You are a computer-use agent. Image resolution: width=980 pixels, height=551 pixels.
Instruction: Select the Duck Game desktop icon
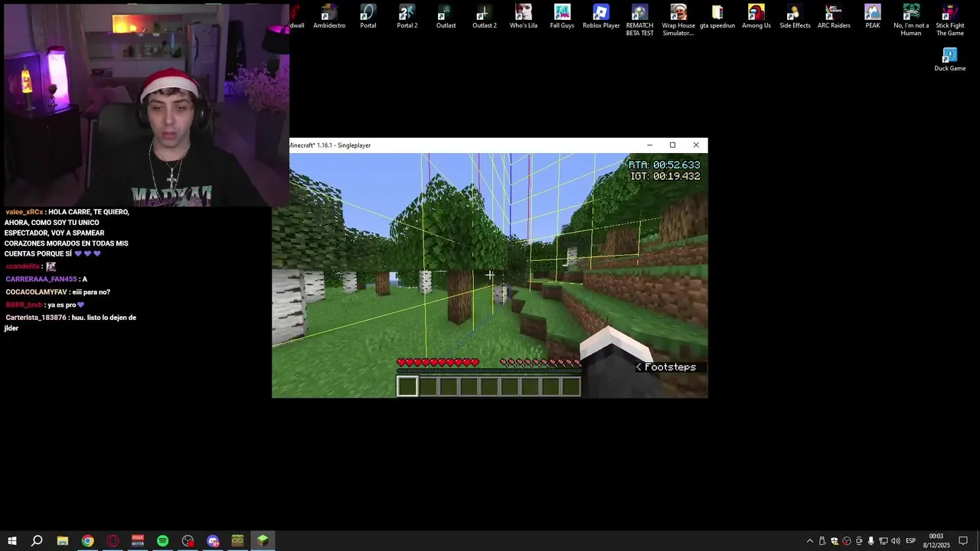point(950,60)
